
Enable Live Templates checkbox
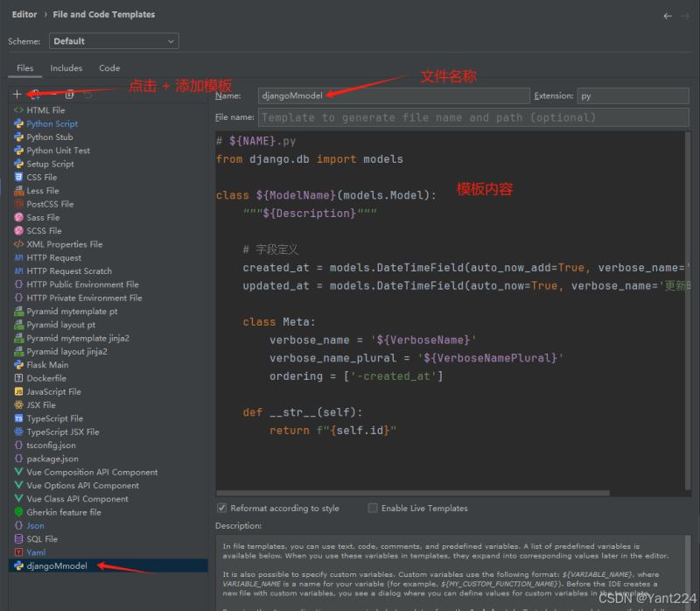[x=373, y=508]
